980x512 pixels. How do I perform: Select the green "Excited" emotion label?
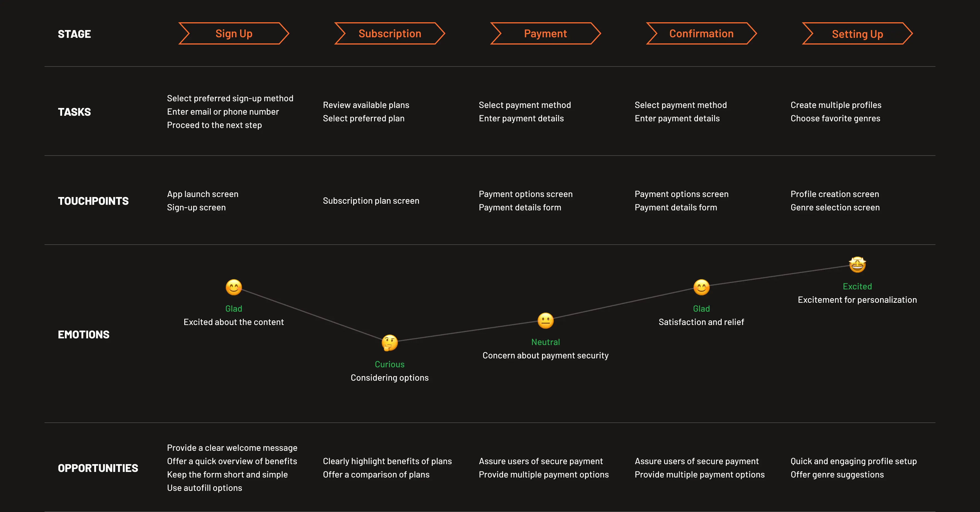click(x=857, y=287)
